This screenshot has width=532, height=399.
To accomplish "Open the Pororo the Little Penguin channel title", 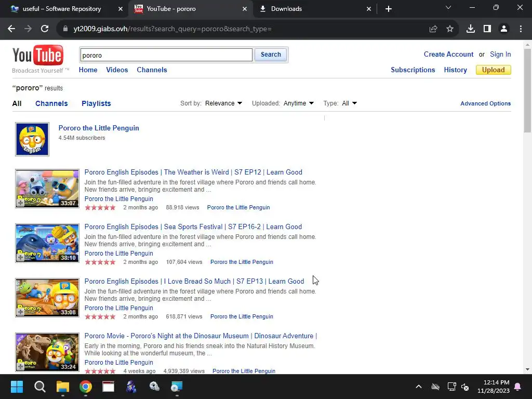I will [99, 128].
